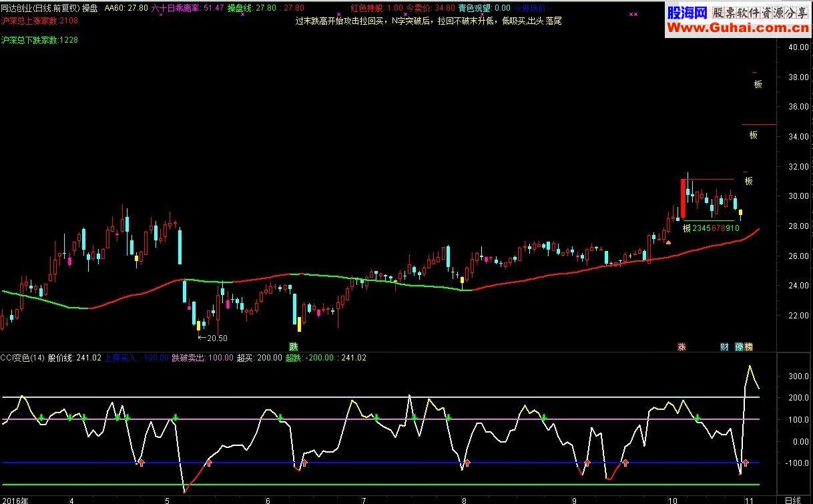
Task: Select the 日线 period label at bottom right
Action: tap(792, 499)
